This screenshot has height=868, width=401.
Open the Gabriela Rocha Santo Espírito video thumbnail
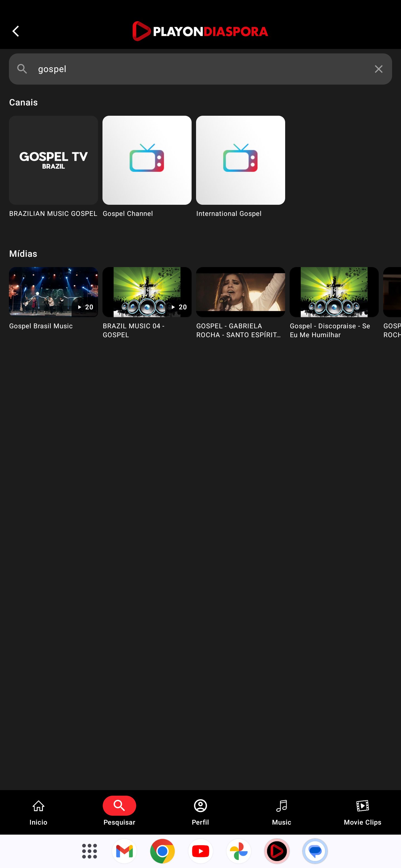(241, 292)
